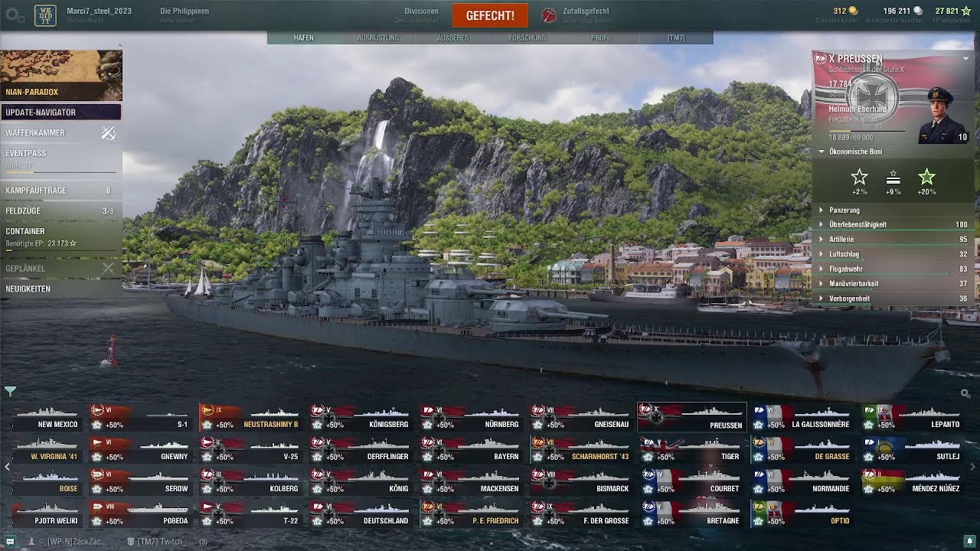Collapse the Ökonomische Boni section
Screen dimensions: 980x551
(x=822, y=152)
